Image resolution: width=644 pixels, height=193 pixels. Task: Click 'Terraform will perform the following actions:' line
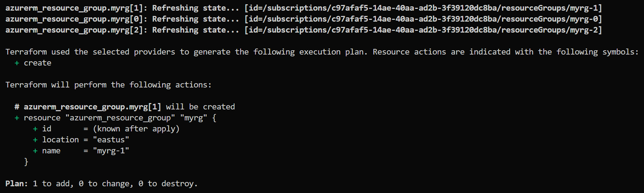(x=108, y=85)
